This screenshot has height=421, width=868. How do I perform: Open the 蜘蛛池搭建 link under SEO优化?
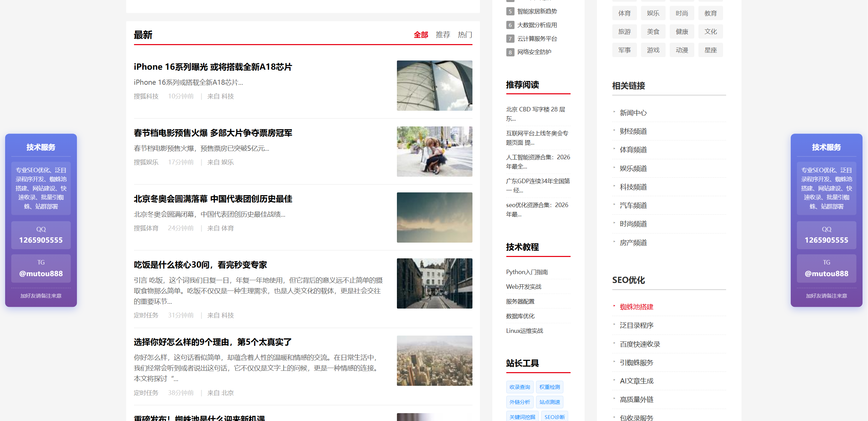pyautogui.click(x=636, y=307)
